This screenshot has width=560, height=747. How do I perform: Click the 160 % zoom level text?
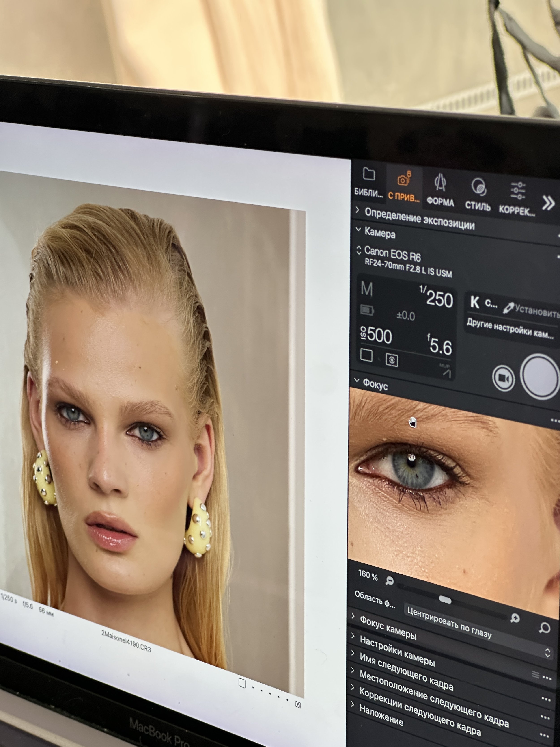(368, 574)
